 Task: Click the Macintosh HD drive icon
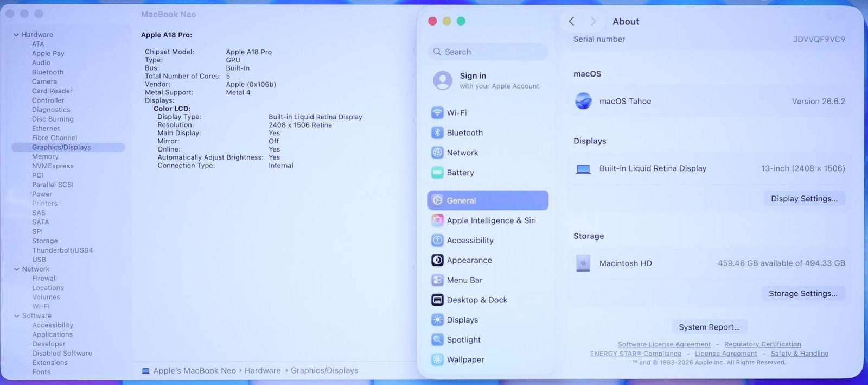point(583,263)
